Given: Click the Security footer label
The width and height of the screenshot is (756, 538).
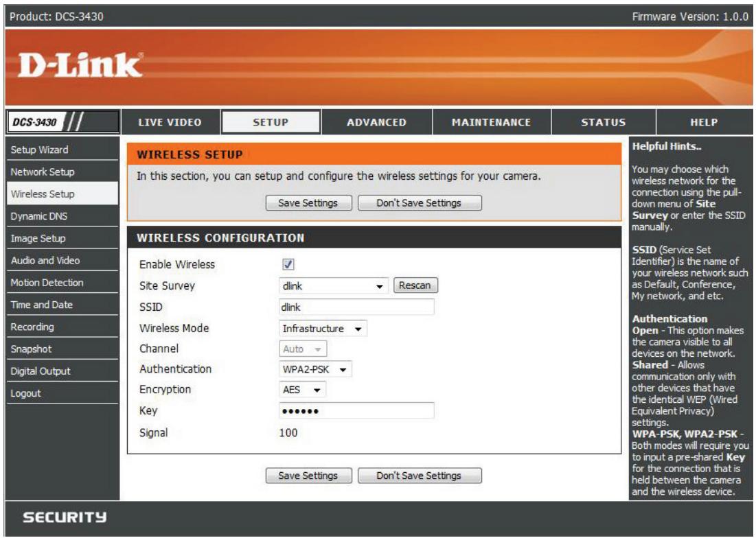Looking at the screenshot, I should pyautogui.click(x=65, y=517).
